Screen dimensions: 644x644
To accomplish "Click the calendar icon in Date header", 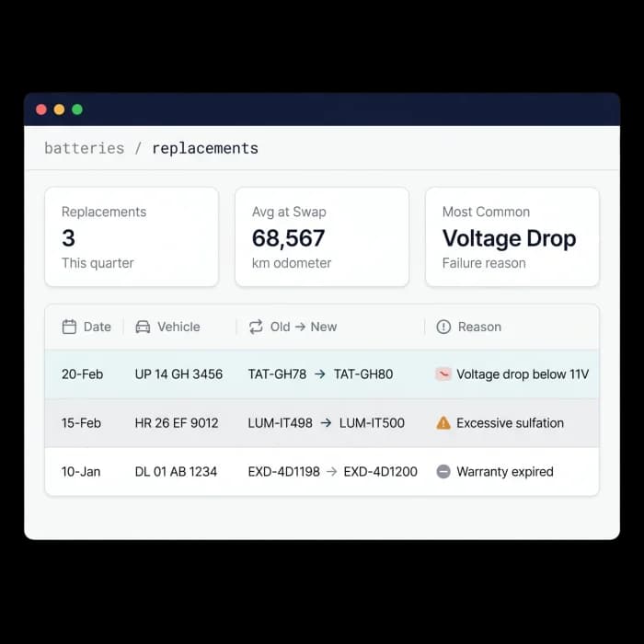I will 69,327.
